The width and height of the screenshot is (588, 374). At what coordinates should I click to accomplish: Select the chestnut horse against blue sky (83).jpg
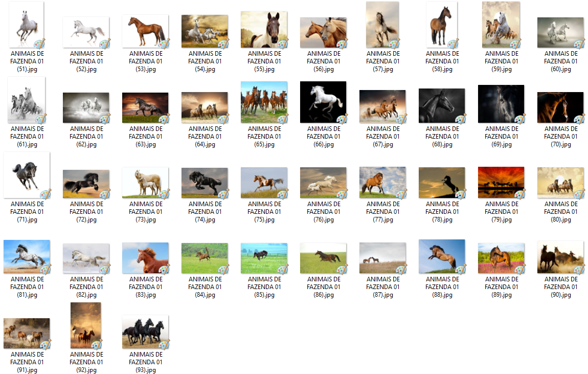[x=145, y=257]
